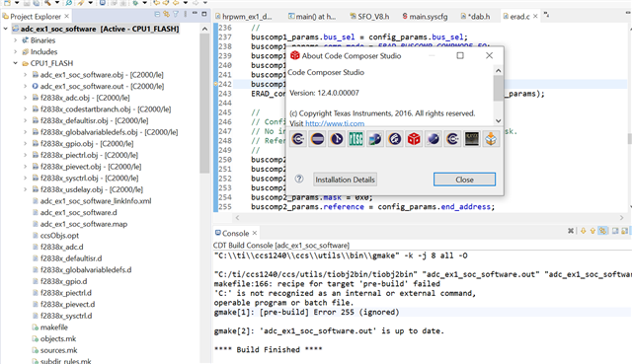Open the Project Explorer view menu (three dots)
This screenshot has width=632, height=364.
tap(185, 14)
